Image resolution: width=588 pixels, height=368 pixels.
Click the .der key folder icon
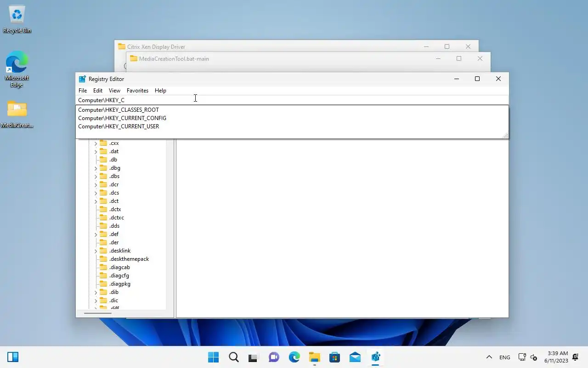[x=103, y=242]
